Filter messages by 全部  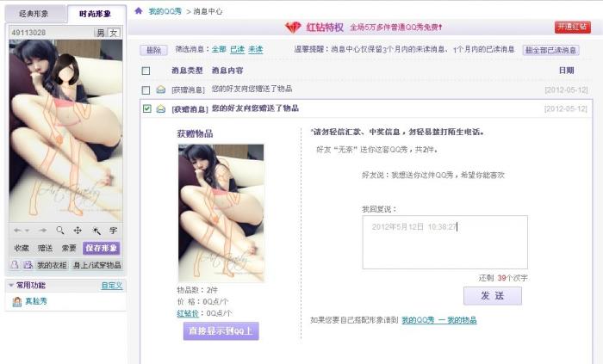click(219, 49)
